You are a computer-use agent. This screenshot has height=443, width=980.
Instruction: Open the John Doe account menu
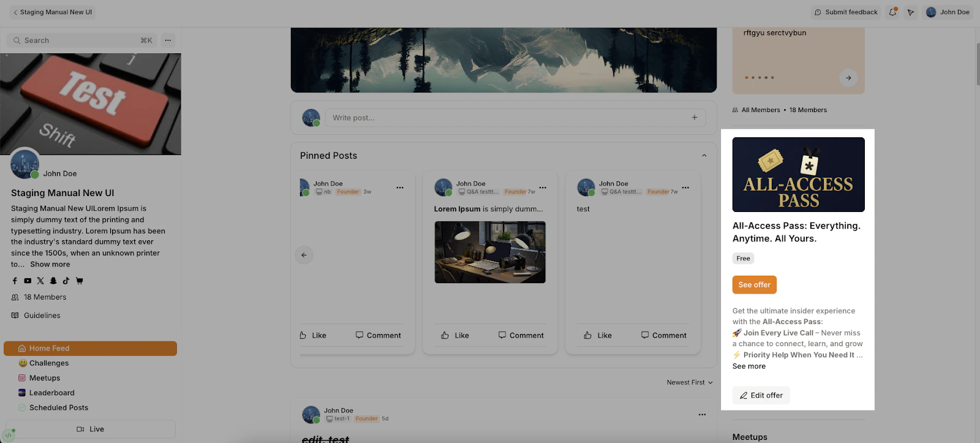point(948,12)
